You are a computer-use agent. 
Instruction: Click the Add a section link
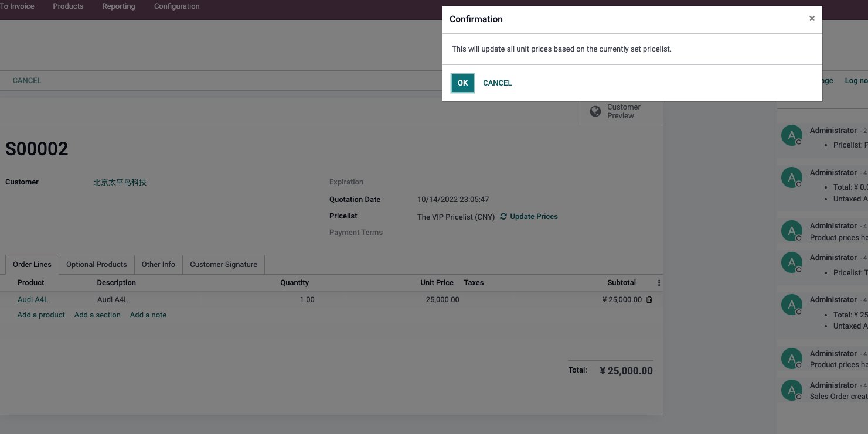tap(97, 315)
